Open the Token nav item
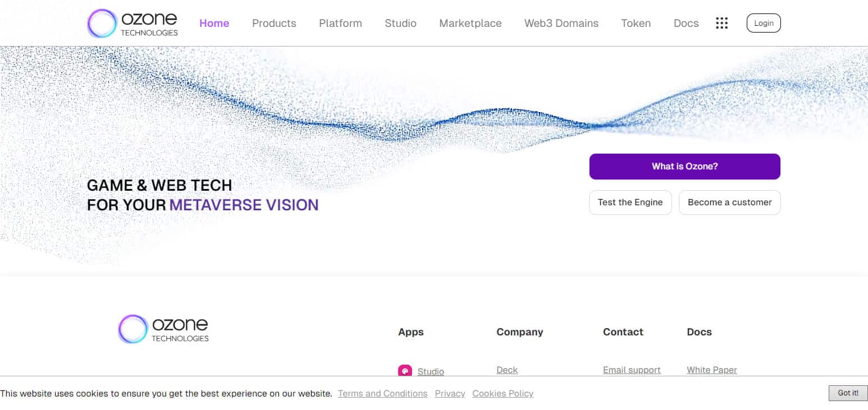 (x=636, y=23)
